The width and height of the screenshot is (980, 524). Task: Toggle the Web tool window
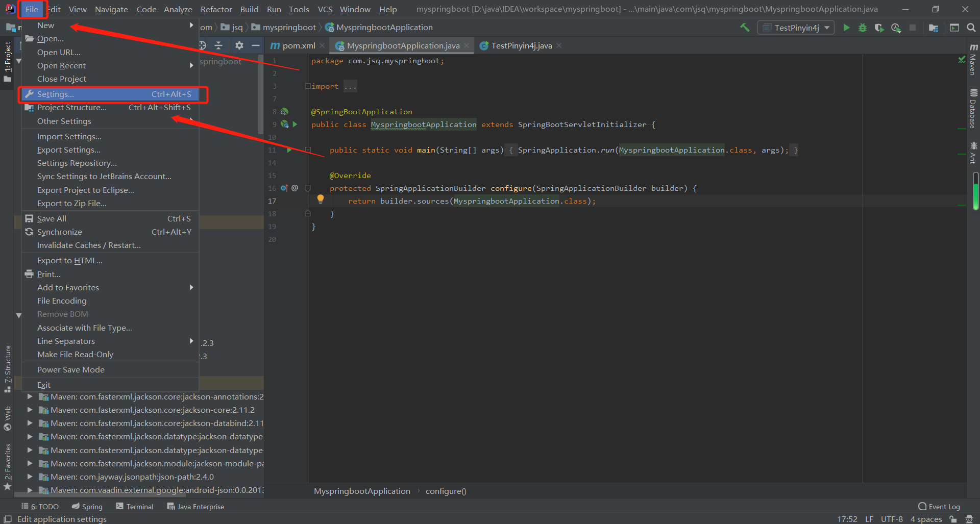pyautogui.click(x=7, y=418)
